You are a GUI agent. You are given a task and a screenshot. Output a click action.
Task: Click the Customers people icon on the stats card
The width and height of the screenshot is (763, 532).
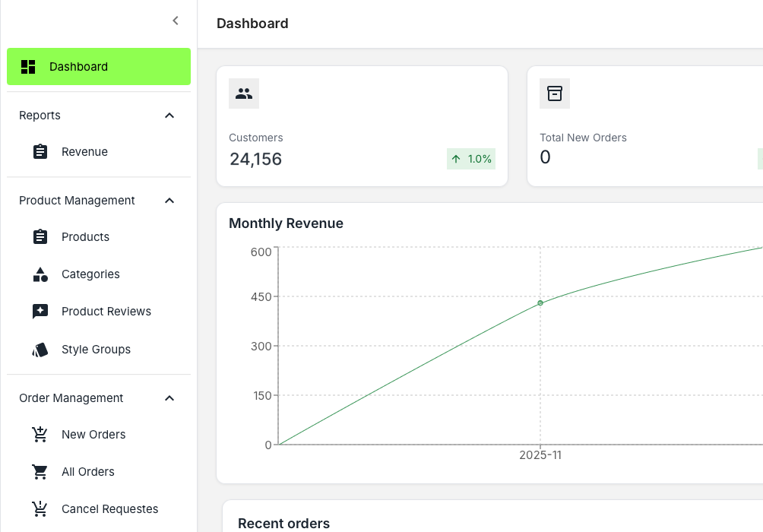[243, 93]
